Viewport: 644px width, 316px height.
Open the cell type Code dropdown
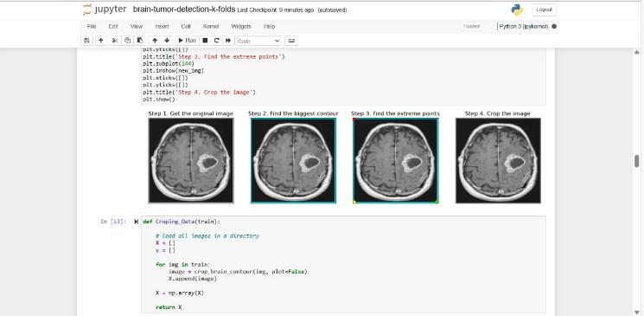click(258, 42)
